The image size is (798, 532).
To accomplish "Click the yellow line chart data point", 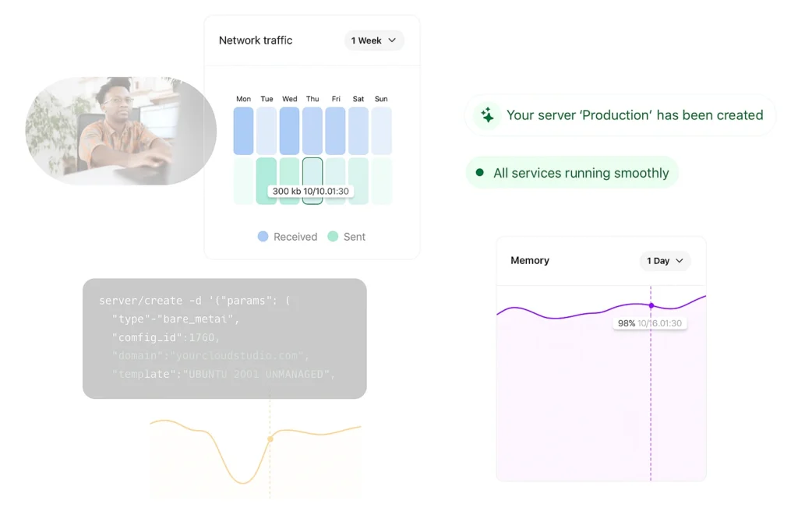I will [270, 439].
